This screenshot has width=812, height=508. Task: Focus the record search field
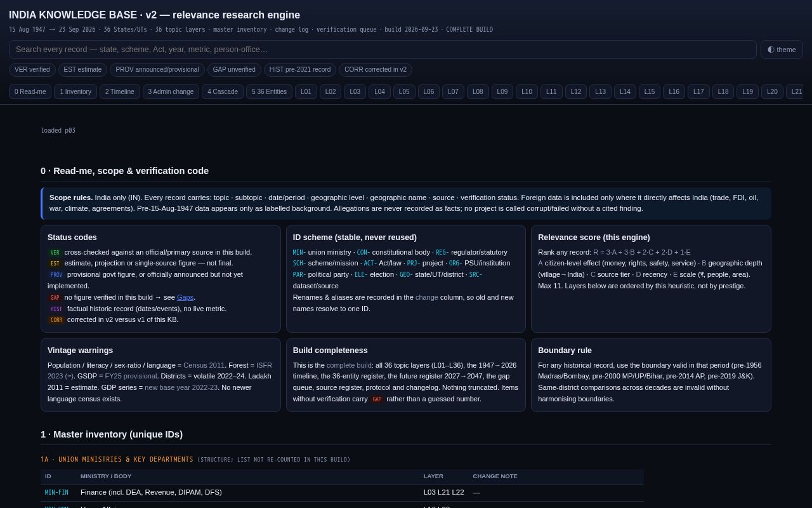(383, 50)
